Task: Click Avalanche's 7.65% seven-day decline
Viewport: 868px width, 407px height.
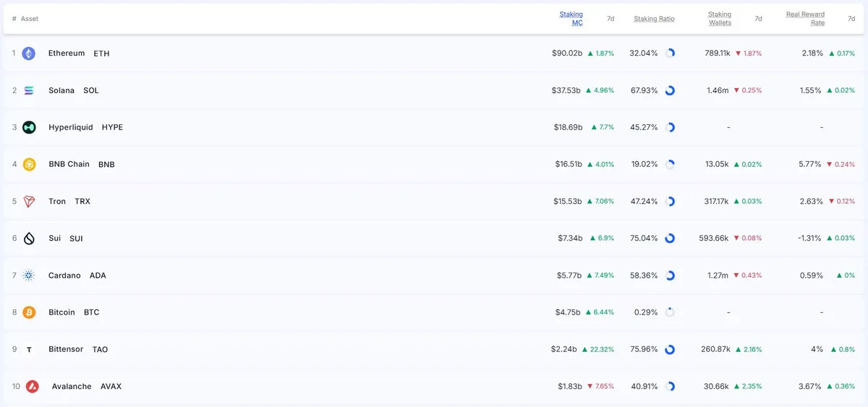Action: pyautogui.click(x=600, y=387)
